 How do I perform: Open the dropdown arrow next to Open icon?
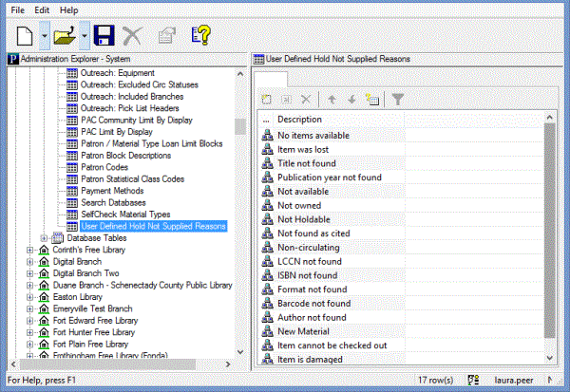85,36
